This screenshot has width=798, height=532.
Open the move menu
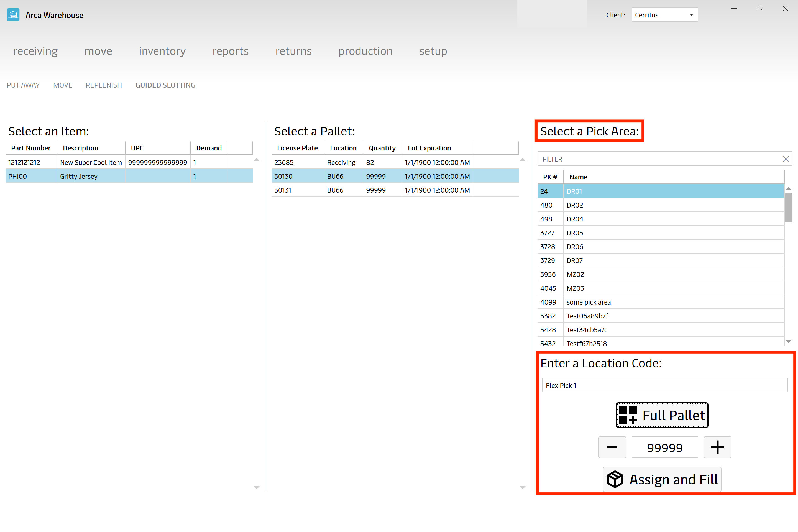click(x=98, y=51)
